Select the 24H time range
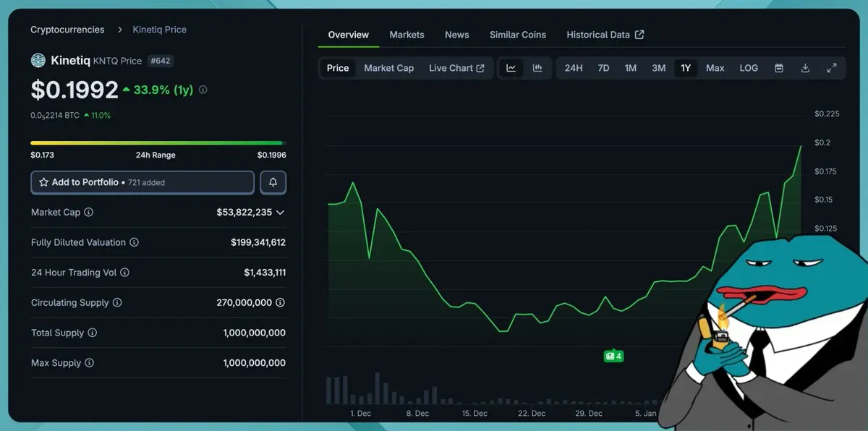This screenshot has height=431, width=868. click(x=574, y=68)
